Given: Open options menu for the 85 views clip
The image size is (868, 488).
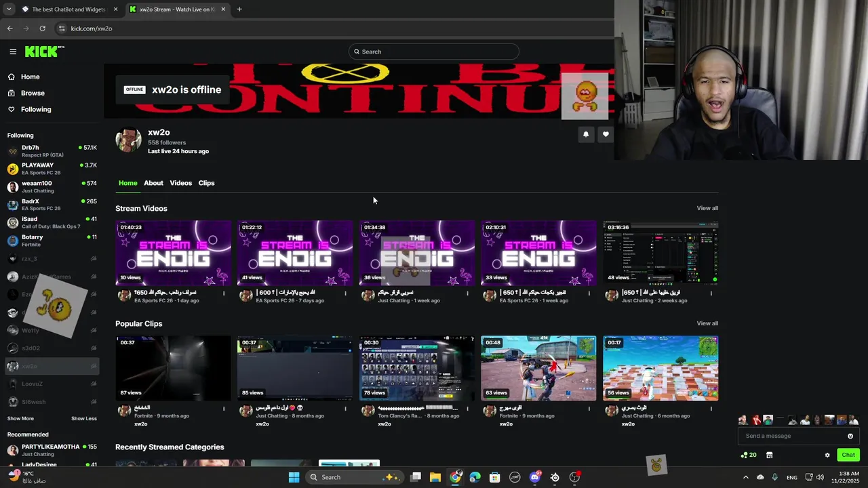Looking at the screenshot, I should pos(345,409).
